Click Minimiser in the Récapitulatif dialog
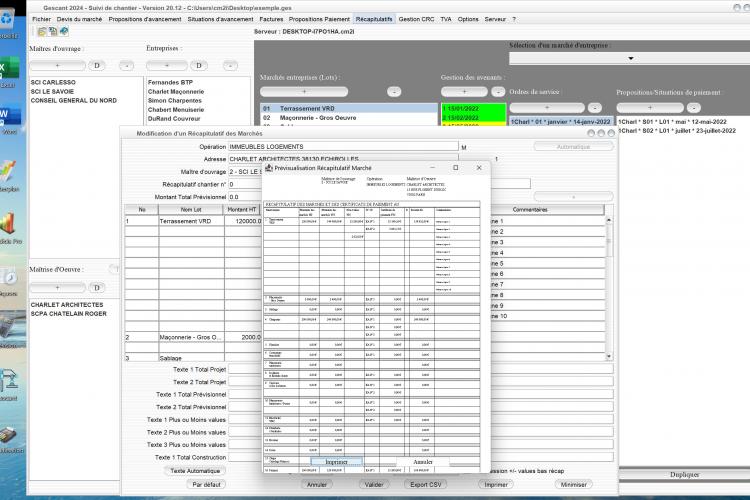 click(574, 485)
